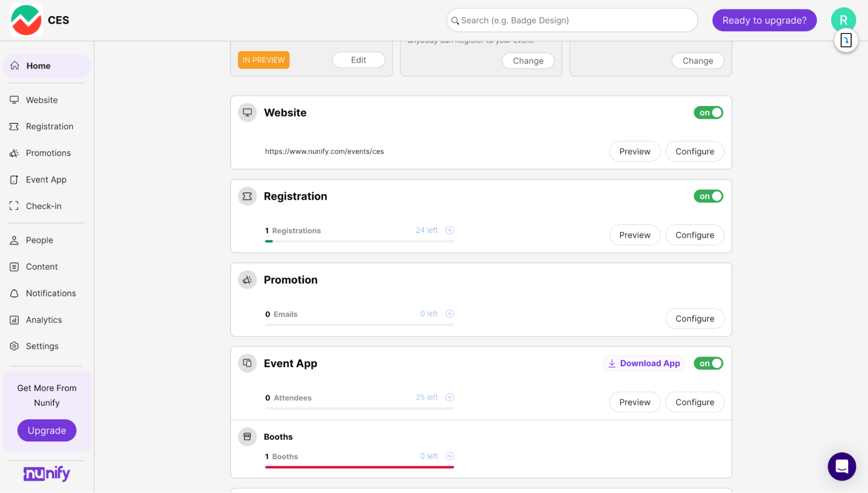This screenshot has width=868, height=493.
Task: Click the magnifier icon in search bar
Action: click(x=455, y=20)
